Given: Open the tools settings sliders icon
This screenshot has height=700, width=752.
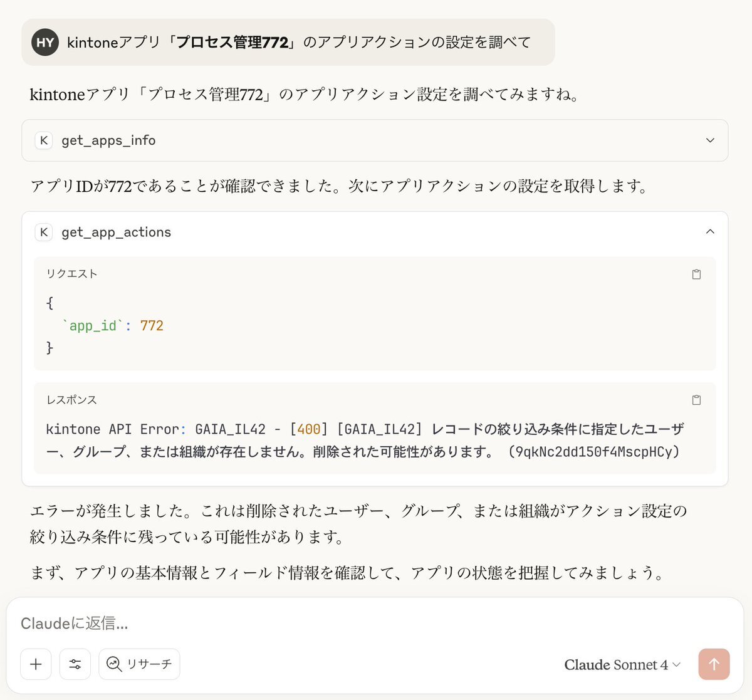Looking at the screenshot, I should (x=75, y=664).
